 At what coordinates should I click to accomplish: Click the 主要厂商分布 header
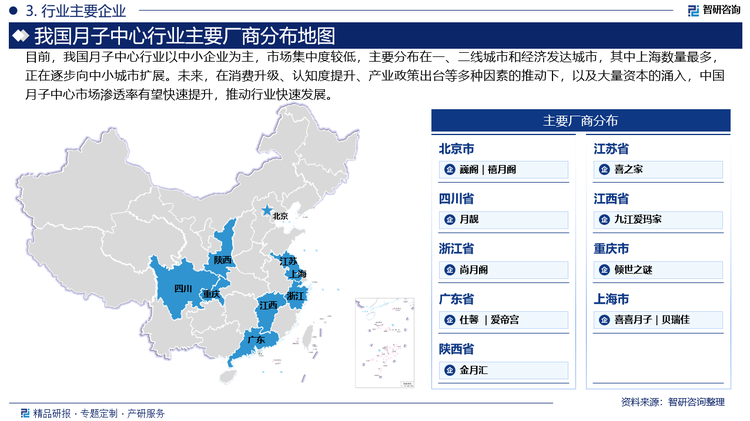(581, 121)
